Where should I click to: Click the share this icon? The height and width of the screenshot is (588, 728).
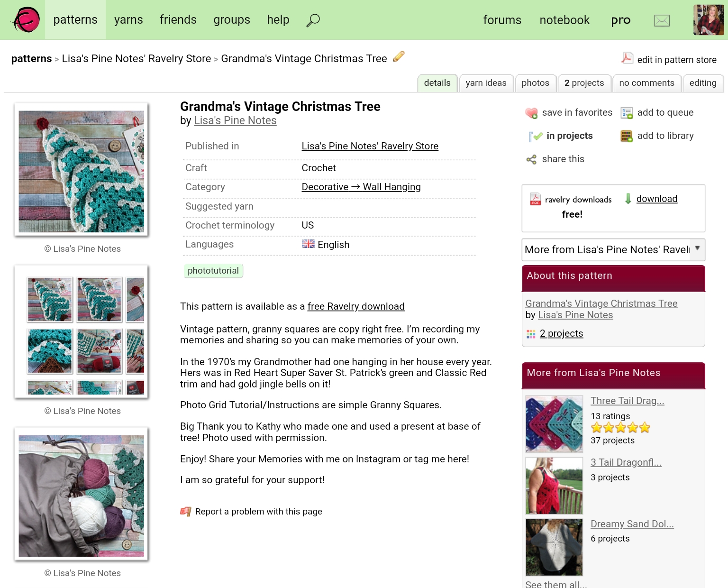(x=531, y=159)
